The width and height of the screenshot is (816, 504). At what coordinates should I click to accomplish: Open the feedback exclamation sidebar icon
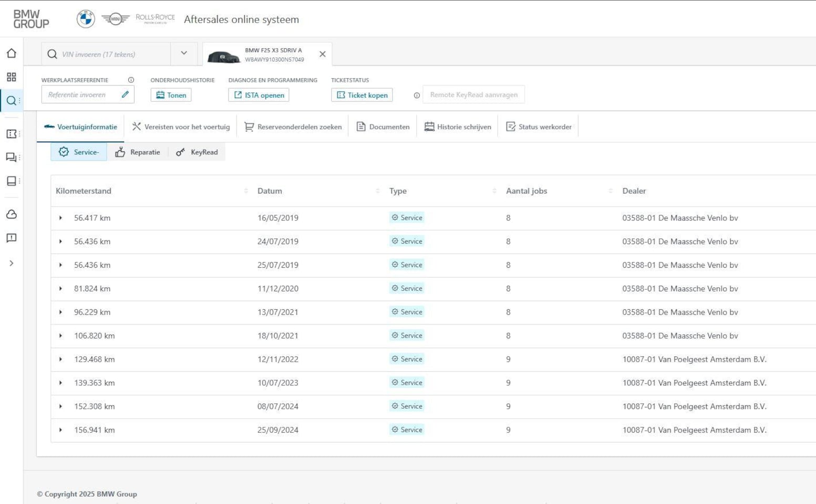[12, 238]
